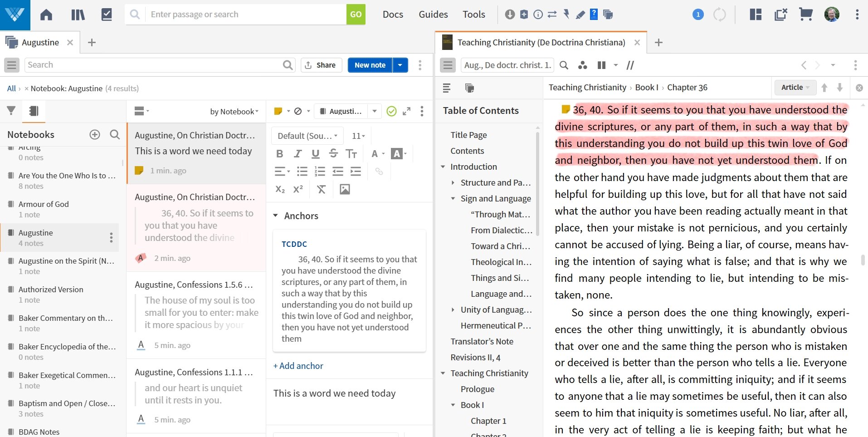
Task: Open the Article navigation dropdown
Action: coord(795,87)
